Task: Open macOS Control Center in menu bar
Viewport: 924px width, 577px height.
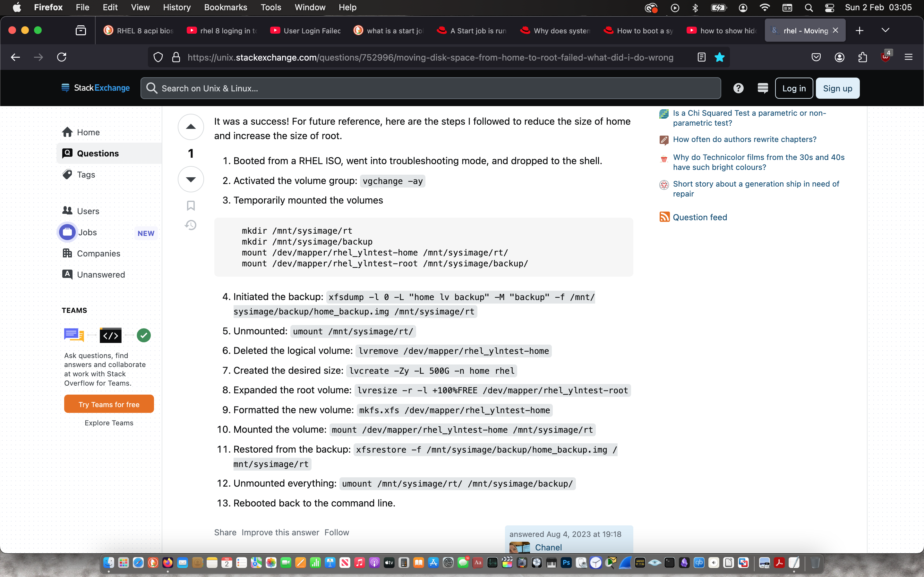Action: 829,7
